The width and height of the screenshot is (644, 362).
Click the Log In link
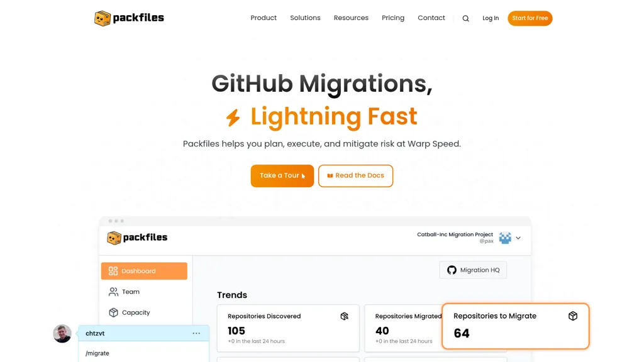point(491,18)
